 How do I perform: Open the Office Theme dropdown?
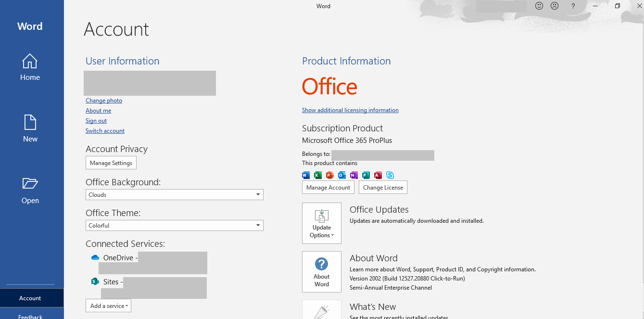point(175,225)
